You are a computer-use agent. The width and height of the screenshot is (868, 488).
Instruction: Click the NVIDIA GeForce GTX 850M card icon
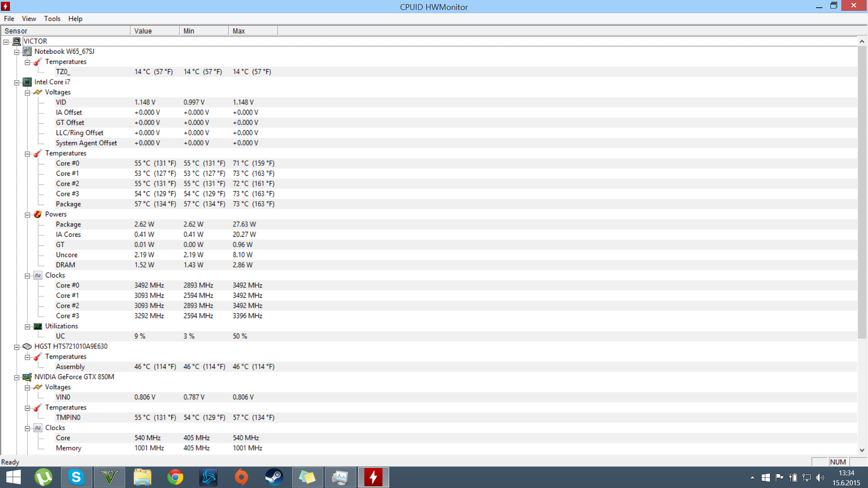(x=27, y=377)
